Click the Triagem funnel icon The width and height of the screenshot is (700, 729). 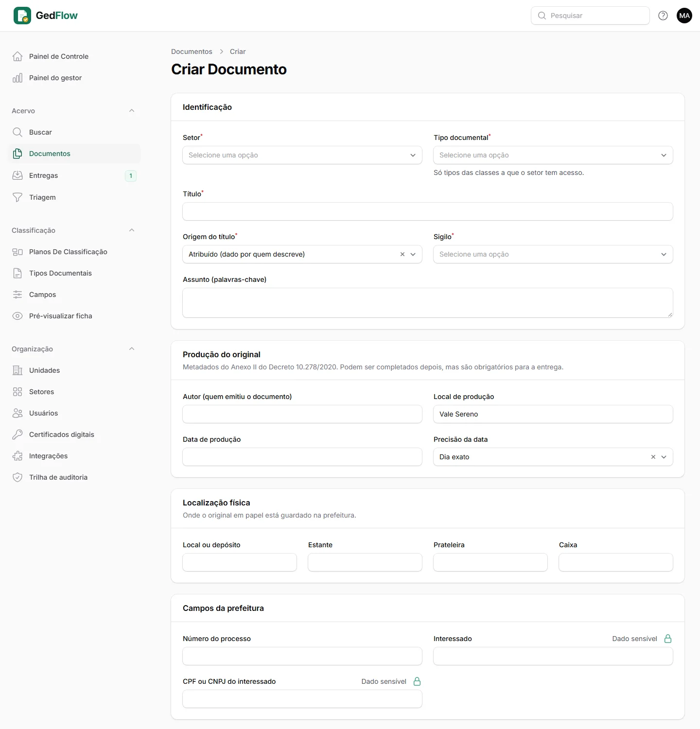pos(17,197)
